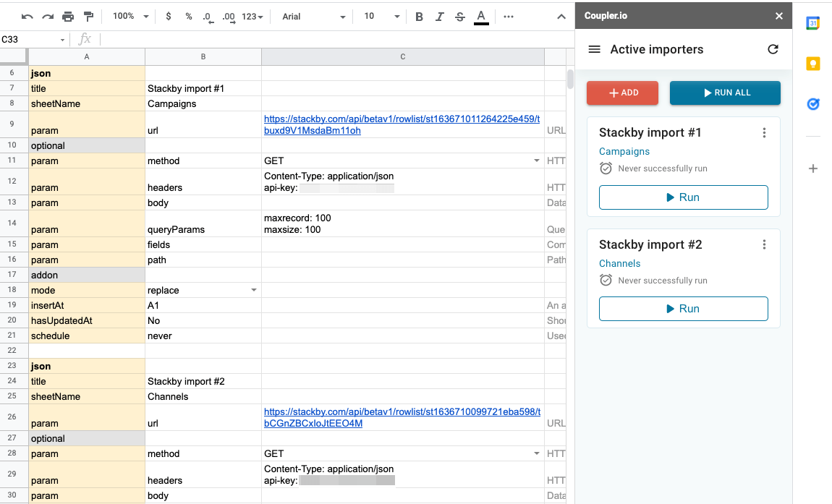Viewport: 832px width, 504px height.
Task: Open the Coupler.io hamburger menu
Action: [594, 49]
